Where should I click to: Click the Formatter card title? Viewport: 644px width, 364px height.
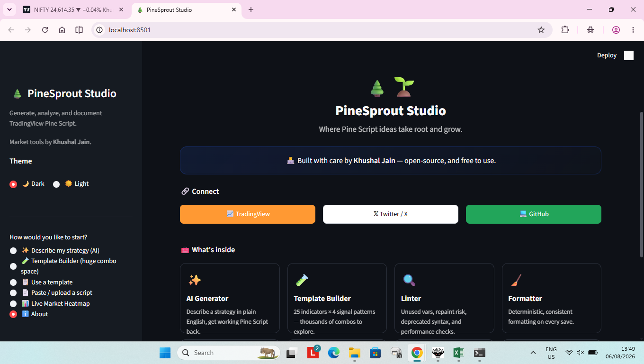(525, 299)
